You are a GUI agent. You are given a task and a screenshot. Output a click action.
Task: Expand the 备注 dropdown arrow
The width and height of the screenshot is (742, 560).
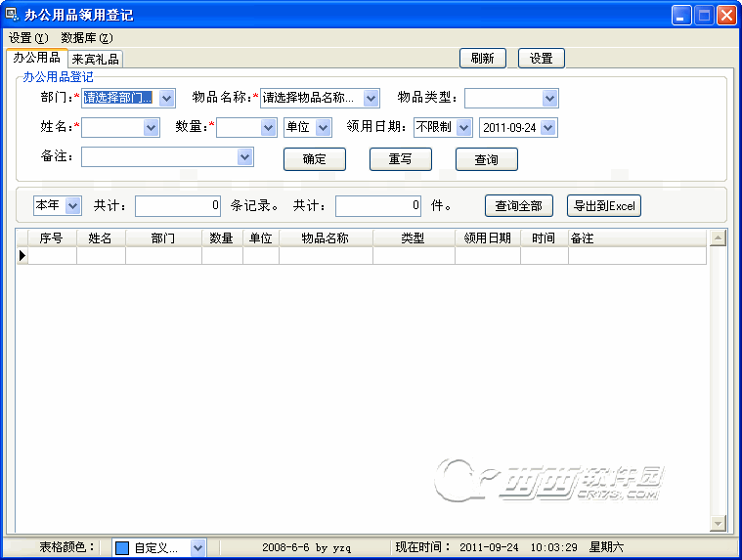tap(244, 157)
